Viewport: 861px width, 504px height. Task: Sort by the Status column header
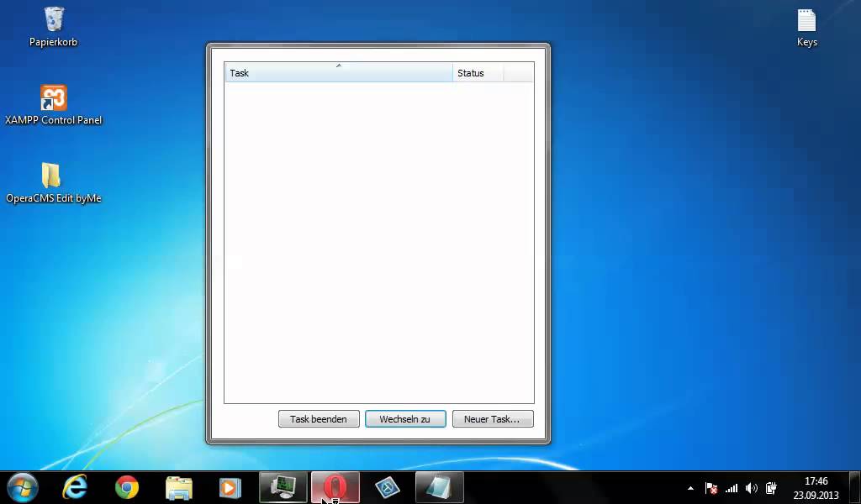(x=478, y=73)
